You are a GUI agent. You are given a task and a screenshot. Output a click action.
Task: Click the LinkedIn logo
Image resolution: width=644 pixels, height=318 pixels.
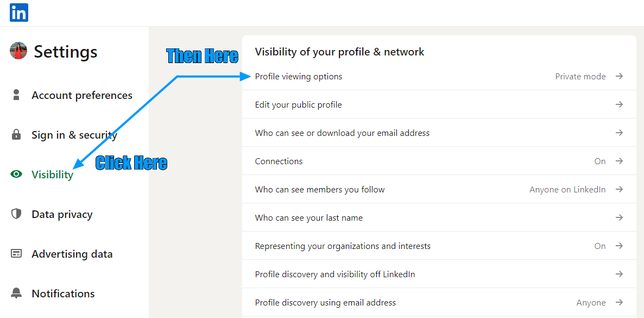pos(18,12)
